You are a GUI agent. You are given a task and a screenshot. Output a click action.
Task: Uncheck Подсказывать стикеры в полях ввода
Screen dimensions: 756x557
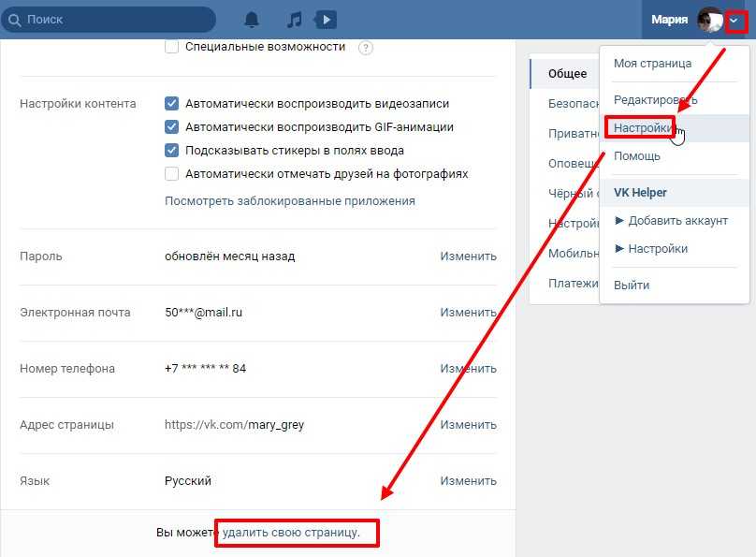point(171,150)
